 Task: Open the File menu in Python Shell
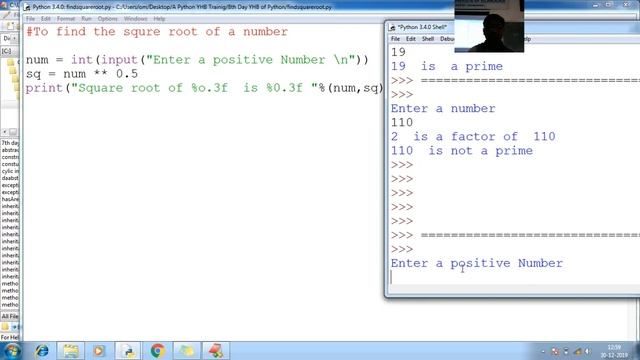click(x=395, y=39)
